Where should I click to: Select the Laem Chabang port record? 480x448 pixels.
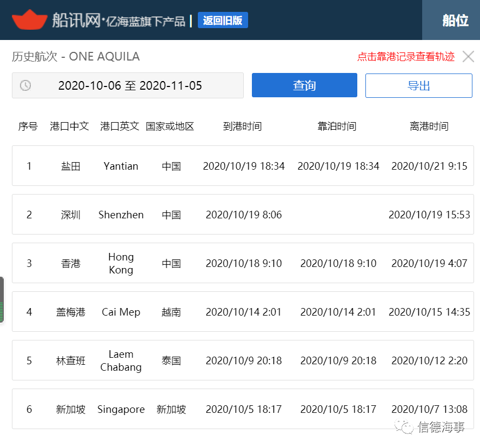pos(243,360)
